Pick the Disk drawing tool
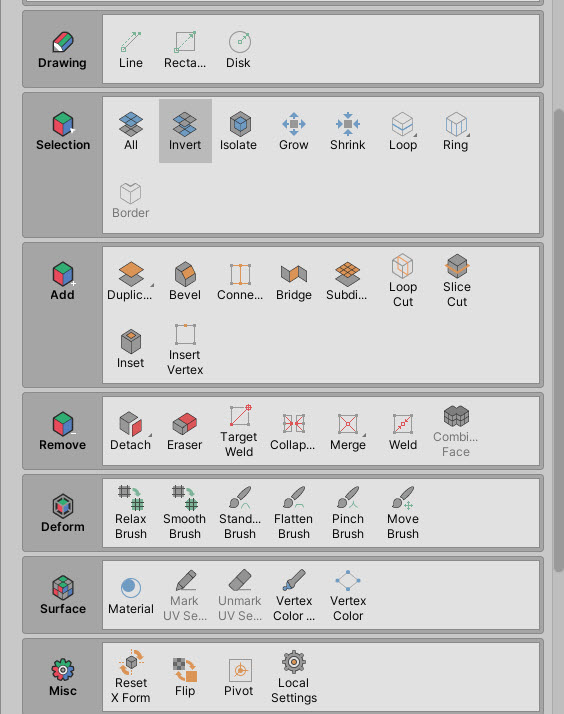Screen dimensions: 564x714 pyautogui.click(x=239, y=50)
